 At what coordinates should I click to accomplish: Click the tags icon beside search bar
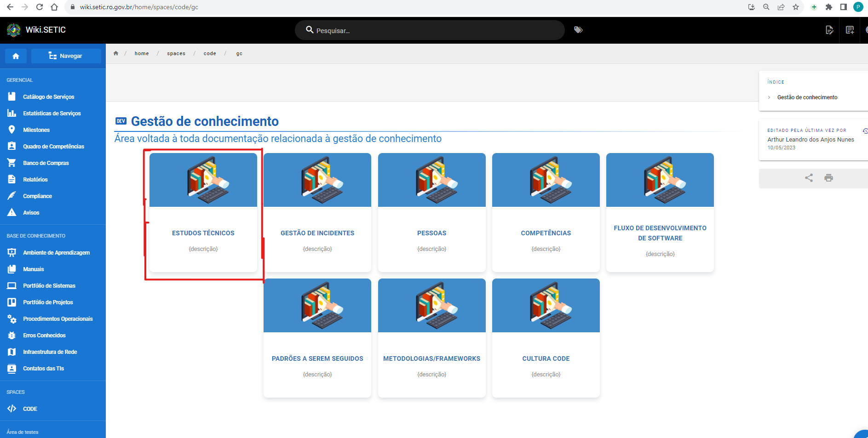coord(578,30)
